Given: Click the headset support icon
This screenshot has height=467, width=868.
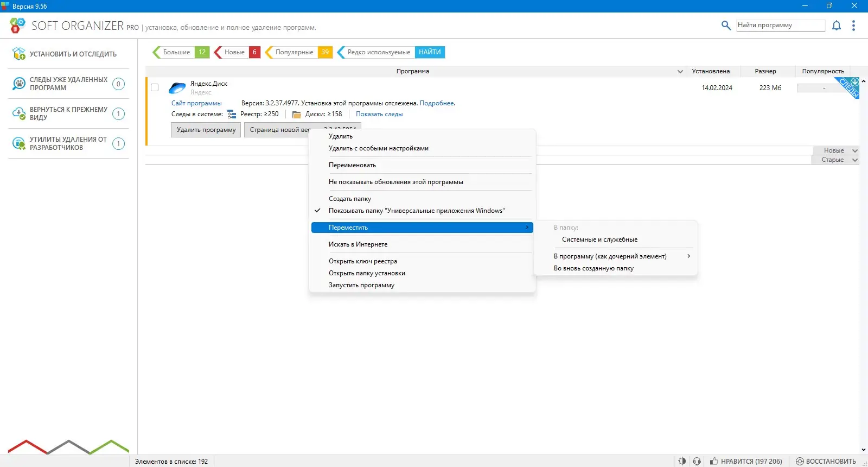Looking at the screenshot, I should (697, 461).
